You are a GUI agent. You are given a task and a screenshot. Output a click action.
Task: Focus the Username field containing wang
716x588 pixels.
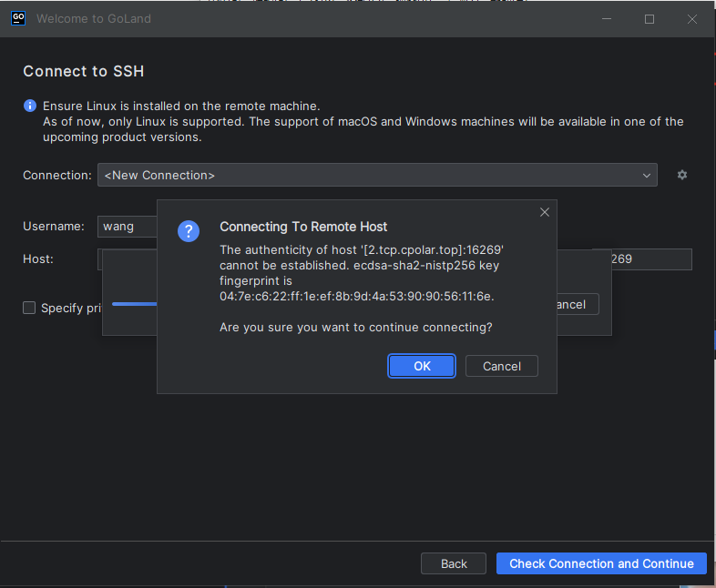128,227
